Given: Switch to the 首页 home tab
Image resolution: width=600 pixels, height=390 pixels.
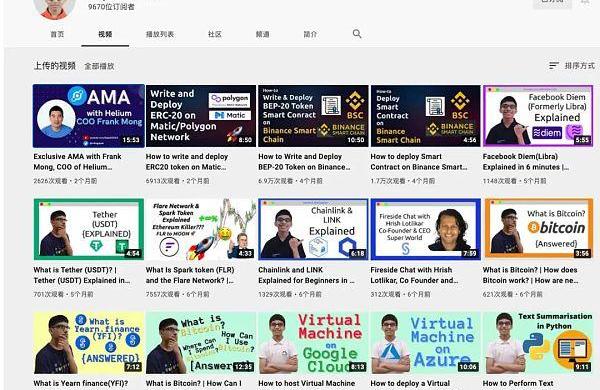Looking at the screenshot, I should (57, 34).
